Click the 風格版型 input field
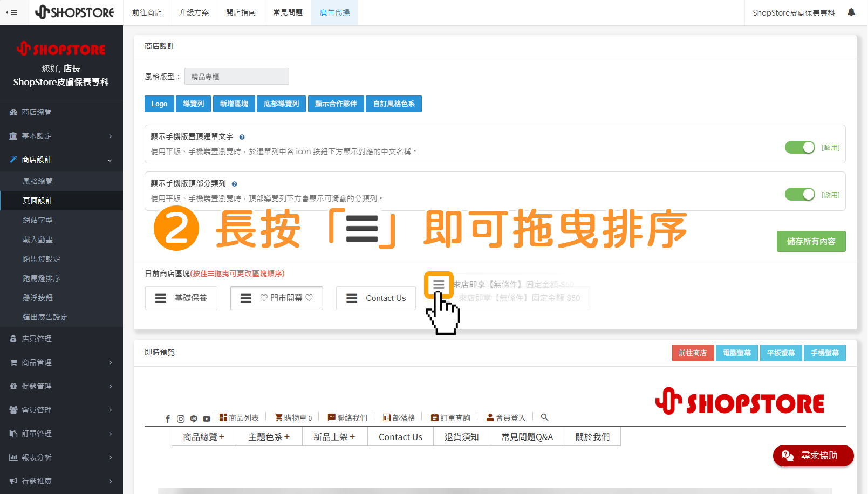Screen dimensions: 868x494 coord(237,77)
